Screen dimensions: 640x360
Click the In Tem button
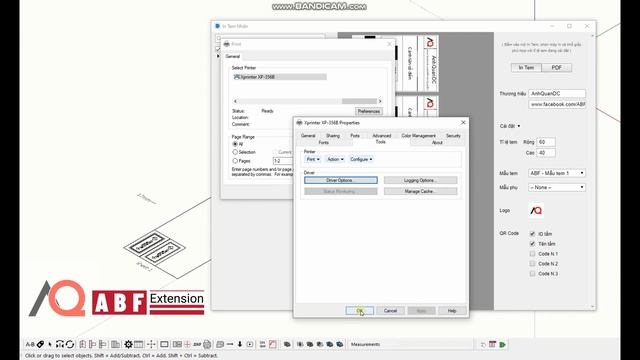coord(526,67)
